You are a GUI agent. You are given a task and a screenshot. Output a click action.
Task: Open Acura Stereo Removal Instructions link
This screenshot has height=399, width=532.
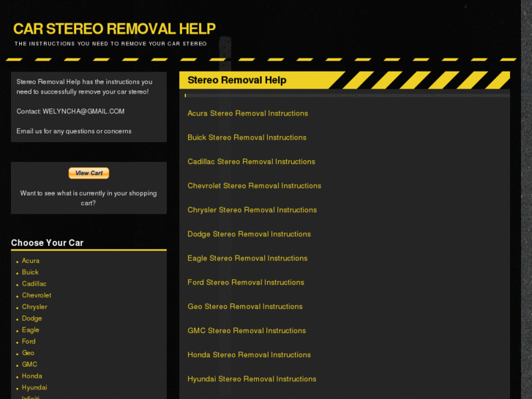click(247, 113)
